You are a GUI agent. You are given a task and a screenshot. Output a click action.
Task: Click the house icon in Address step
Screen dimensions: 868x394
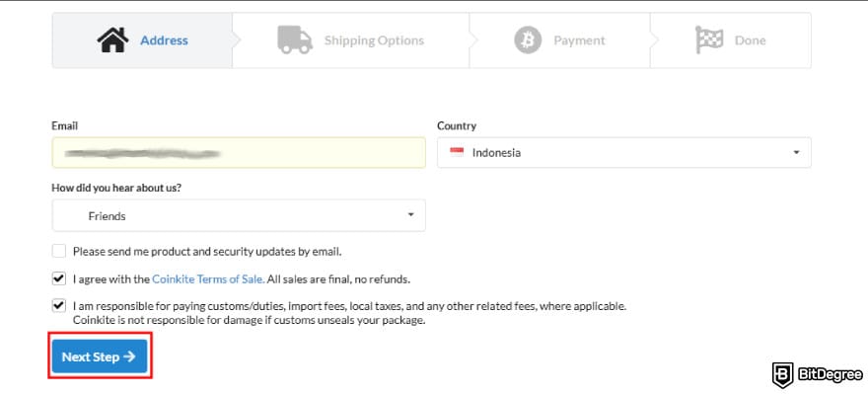(x=112, y=39)
